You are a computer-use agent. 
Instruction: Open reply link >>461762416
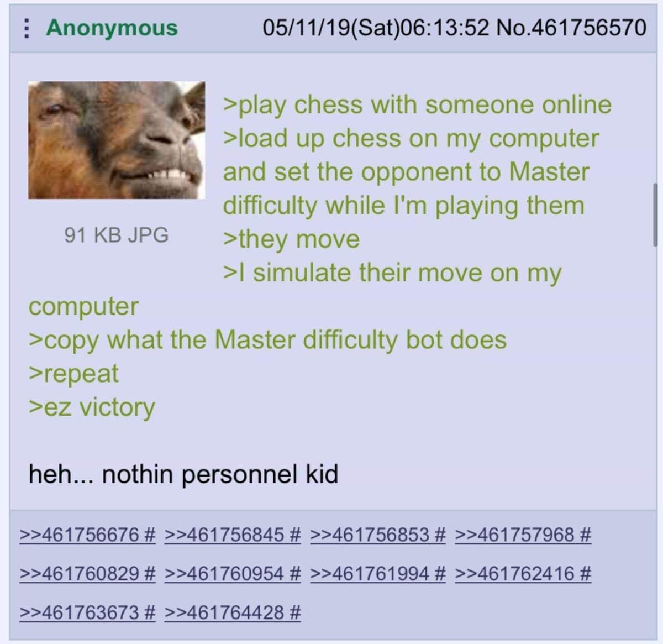point(515,574)
